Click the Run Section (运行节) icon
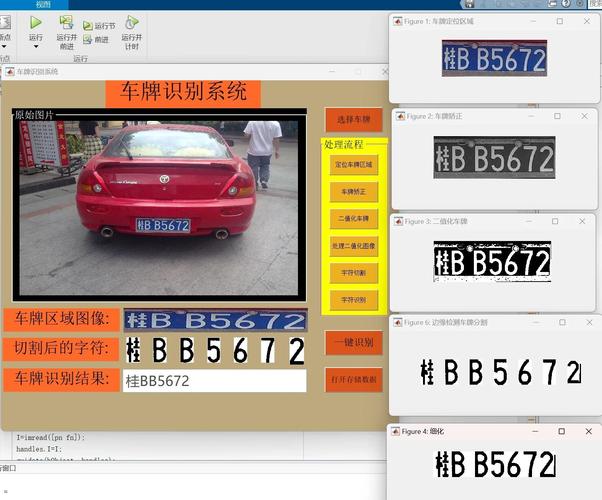The image size is (602, 500). click(x=87, y=26)
